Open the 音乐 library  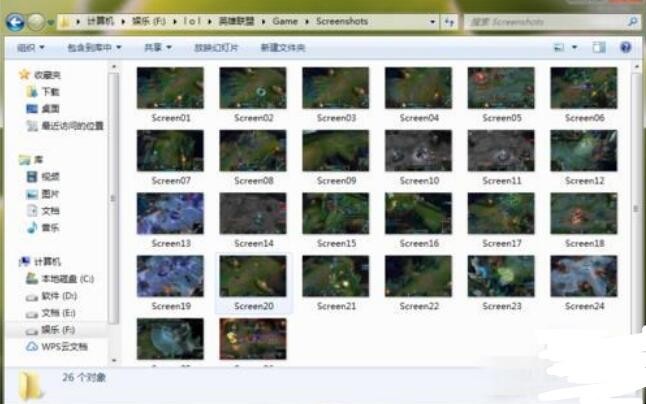50,228
